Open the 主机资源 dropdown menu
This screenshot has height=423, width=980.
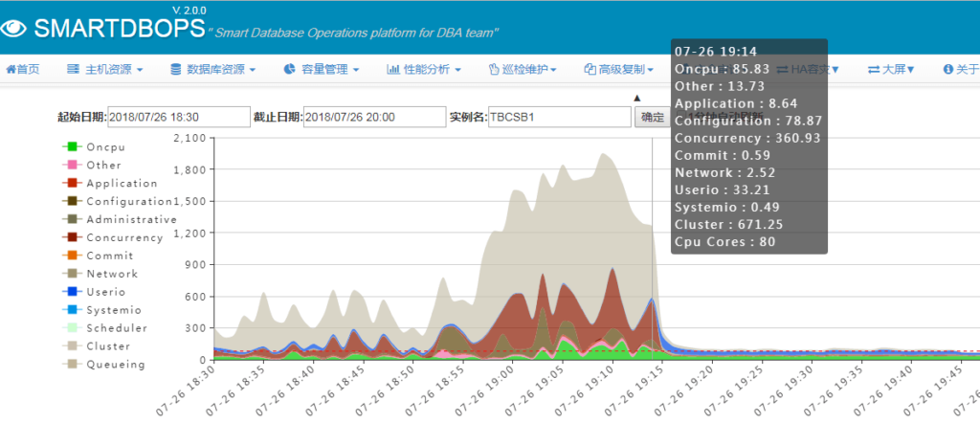pos(105,70)
